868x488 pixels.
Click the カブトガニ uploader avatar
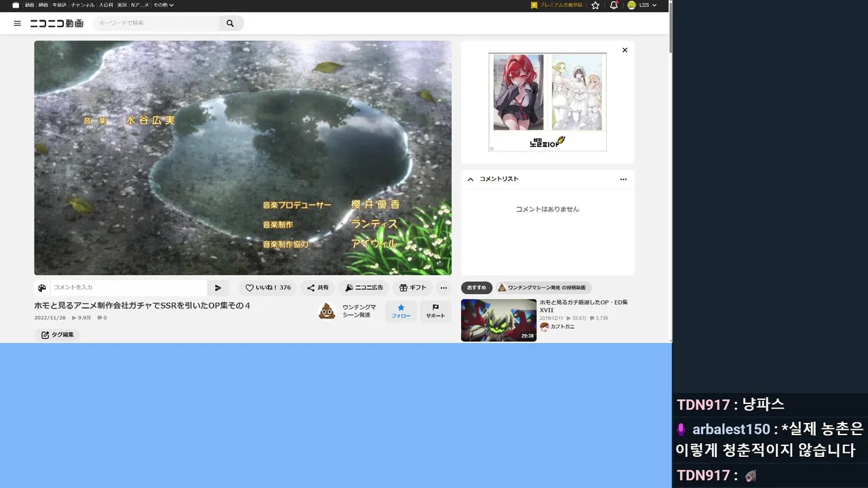(x=545, y=327)
